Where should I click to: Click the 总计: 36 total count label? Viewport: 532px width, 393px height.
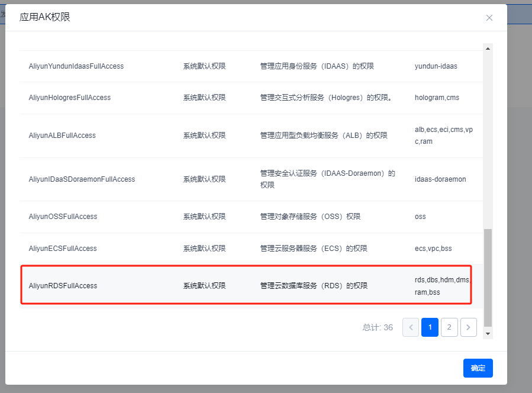[x=378, y=327]
